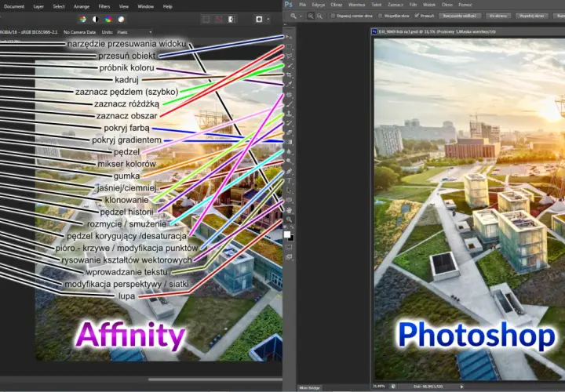Click Screen Mode icon in Photoshop toolbar

[x=289, y=257]
